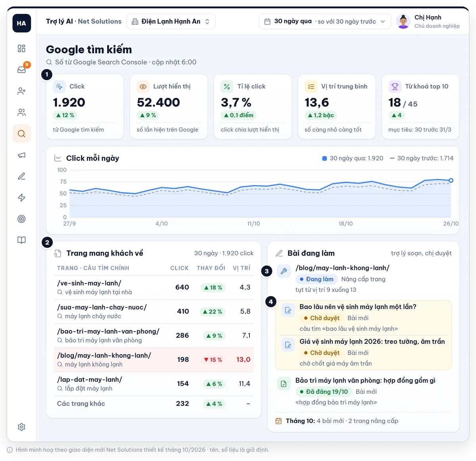Open the /blog/may-lanh-khong-lanh/ table row
The height and width of the screenshot is (461, 476).
tap(154, 360)
